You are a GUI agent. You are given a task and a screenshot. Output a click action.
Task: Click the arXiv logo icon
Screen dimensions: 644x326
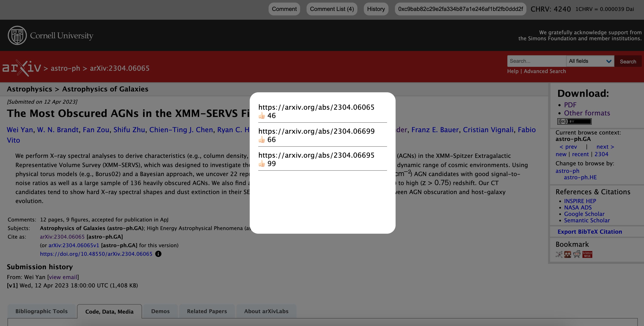(21, 68)
